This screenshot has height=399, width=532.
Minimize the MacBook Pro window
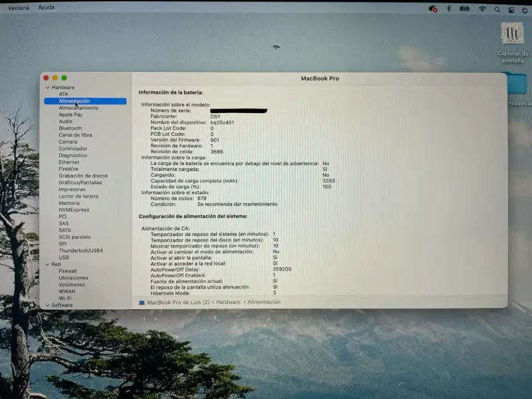(x=55, y=78)
